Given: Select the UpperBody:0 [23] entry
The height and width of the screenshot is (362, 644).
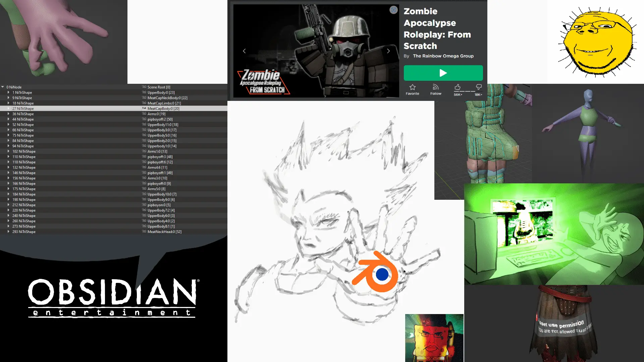Looking at the screenshot, I should tap(161, 92).
